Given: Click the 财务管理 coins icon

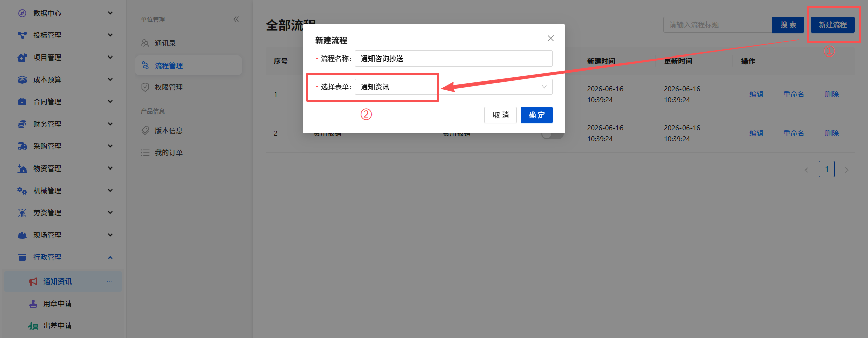Looking at the screenshot, I should click(22, 124).
